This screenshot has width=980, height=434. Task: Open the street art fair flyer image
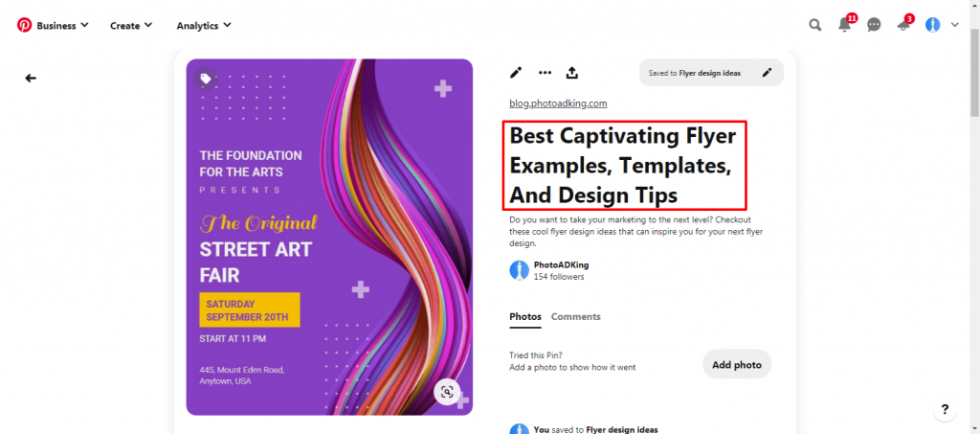tap(329, 237)
